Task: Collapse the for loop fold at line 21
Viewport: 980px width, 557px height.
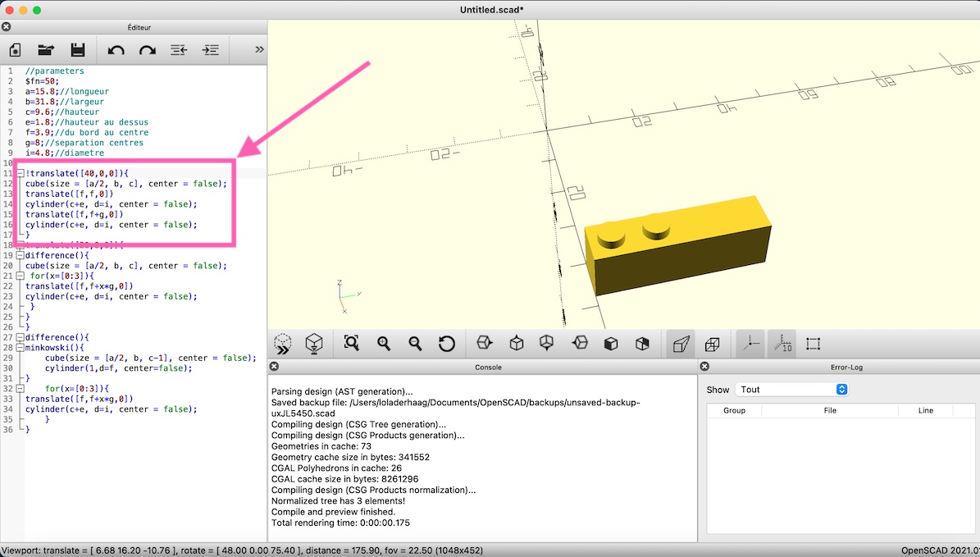Action: (x=20, y=276)
